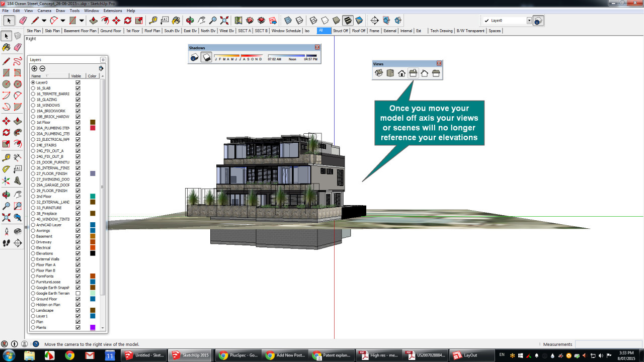Toggle visibility of Basement layer

pyautogui.click(x=78, y=236)
